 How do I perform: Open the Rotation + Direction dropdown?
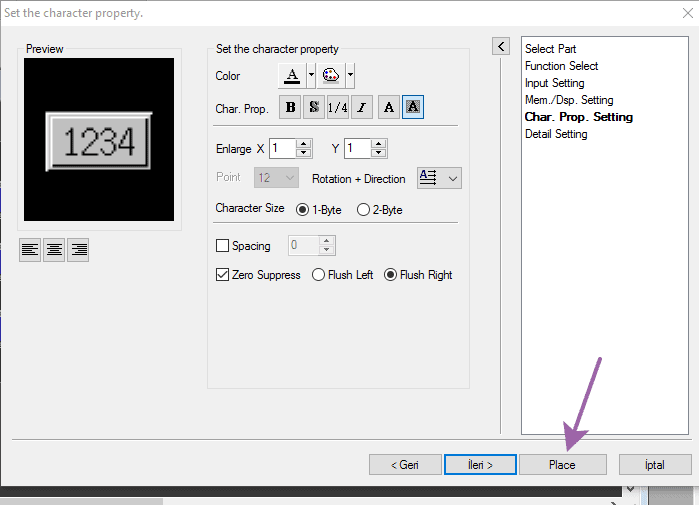(x=439, y=178)
